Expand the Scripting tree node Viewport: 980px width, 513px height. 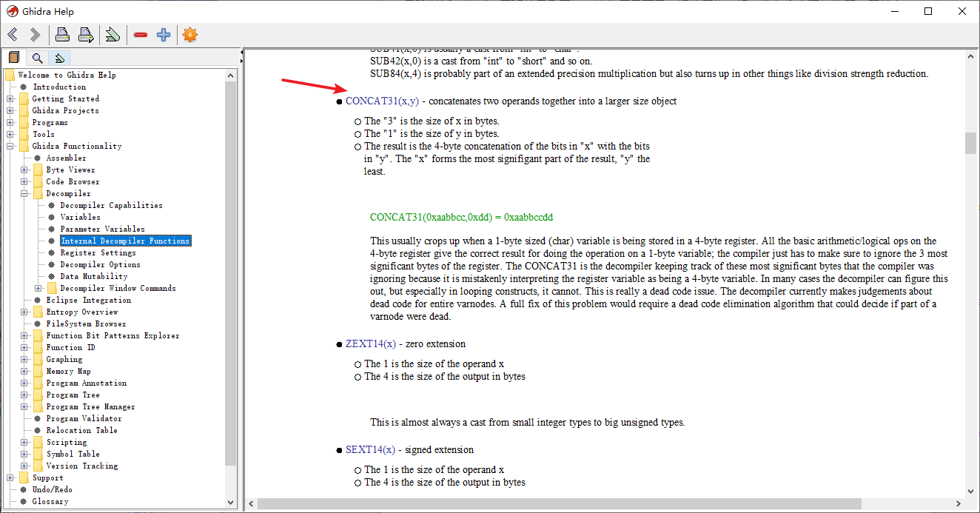coord(24,442)
